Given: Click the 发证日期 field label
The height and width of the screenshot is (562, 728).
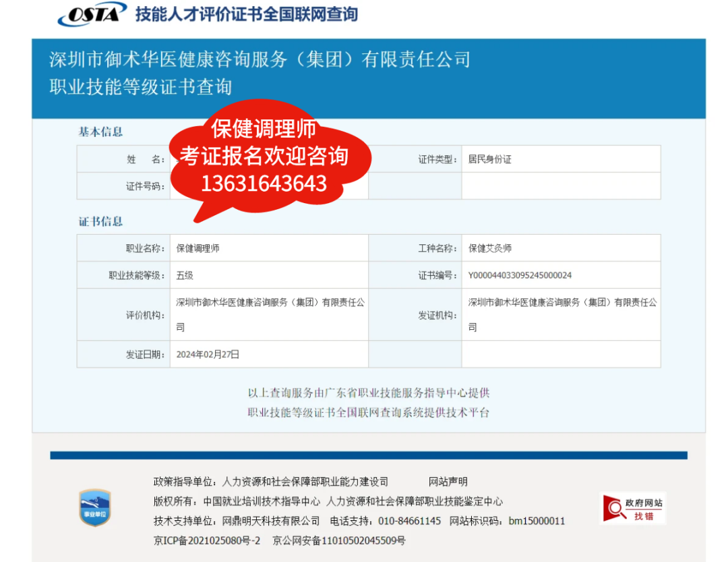Looking at the screenshot, I should pos(145,355).
